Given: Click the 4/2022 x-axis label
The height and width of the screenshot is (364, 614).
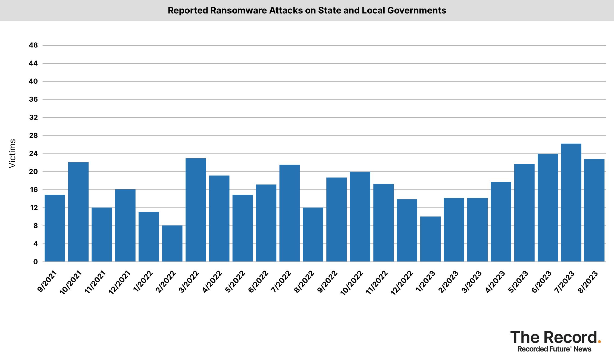Looking at the screenshot, I should coord(212,281).
